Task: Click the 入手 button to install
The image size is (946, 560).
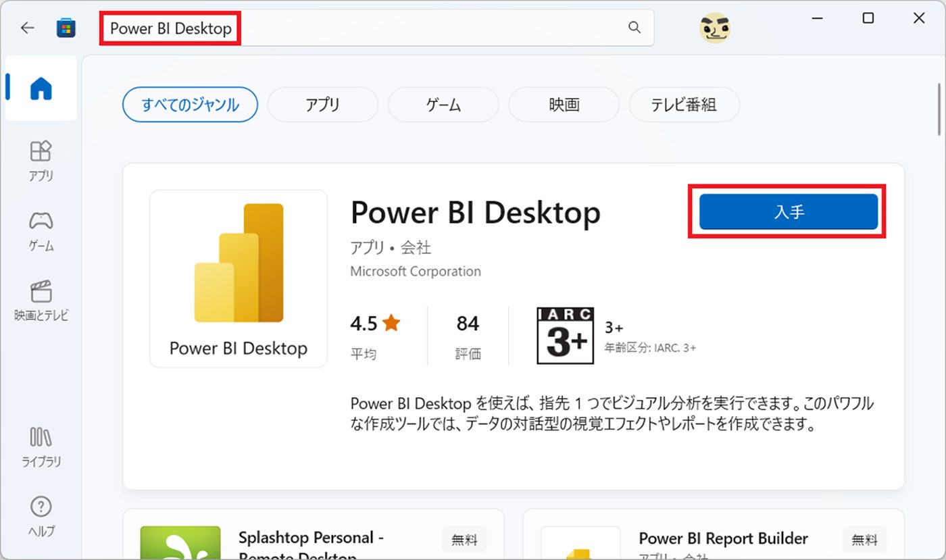Action: (788, 211)
